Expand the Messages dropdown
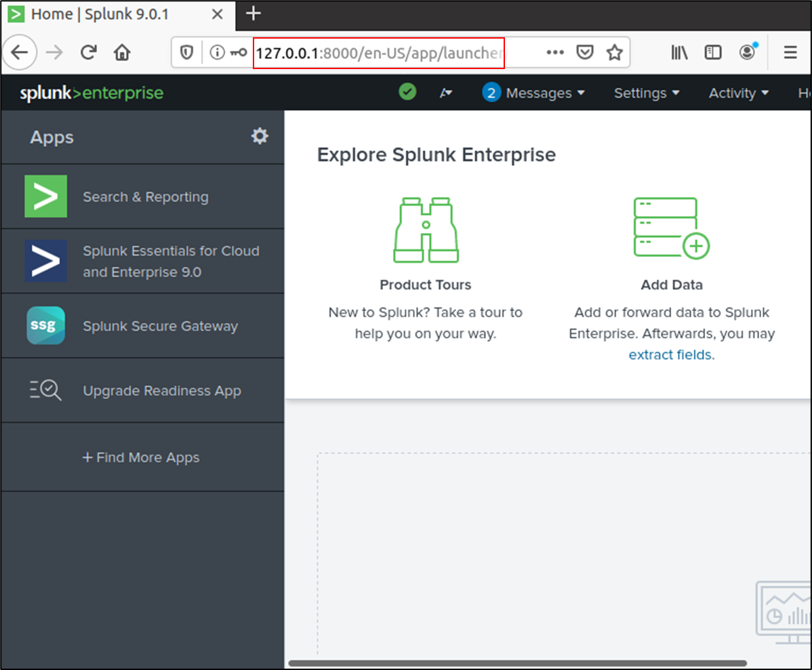Viewport: 812px width, 670px height. coord(546,93)
